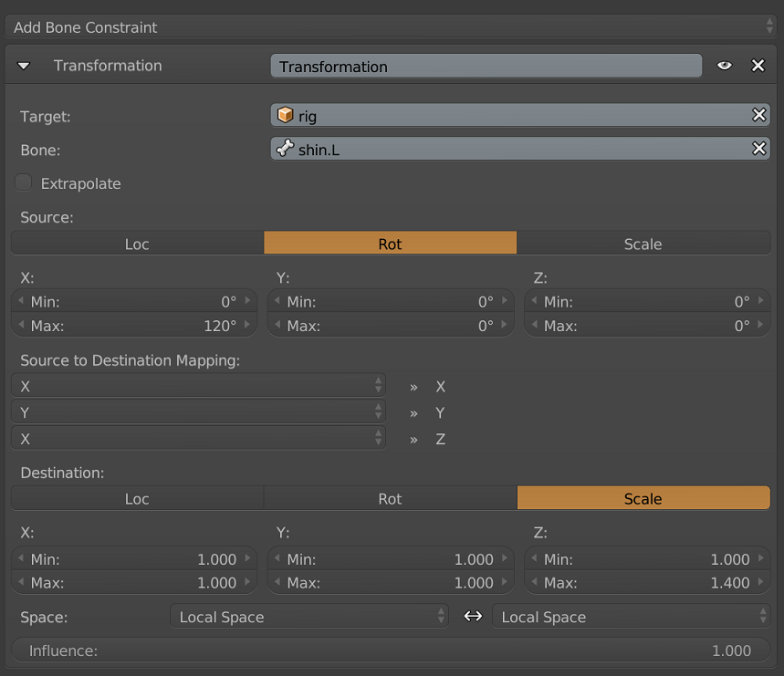This screenshot has height=676, width=784.
Task: Click the double-arrow space conversion icon
Action: click(x=473, y=617)
